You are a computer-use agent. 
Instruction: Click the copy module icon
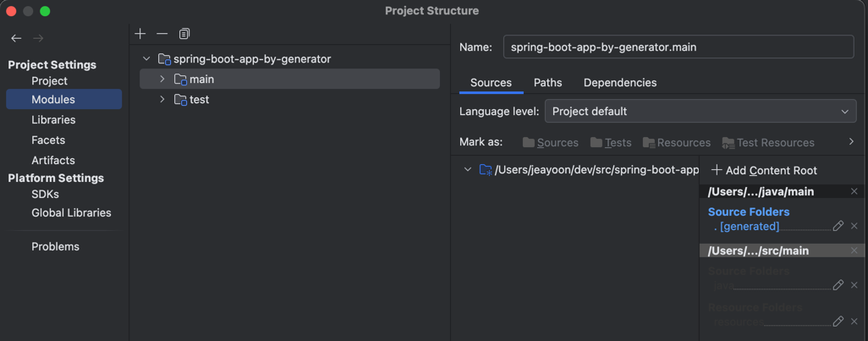tap(184, 34)
